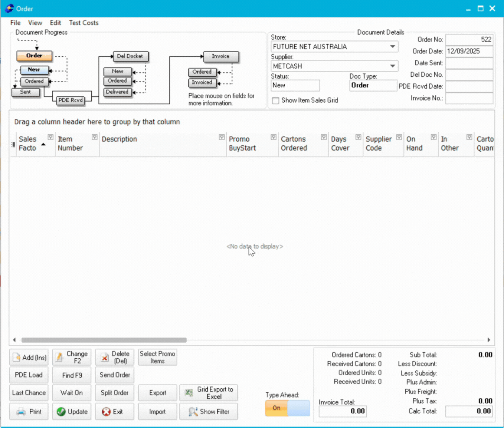Click the Change F2 pencil icon
The height and width of the screenshot is (428, 504).
pos(59,357)
